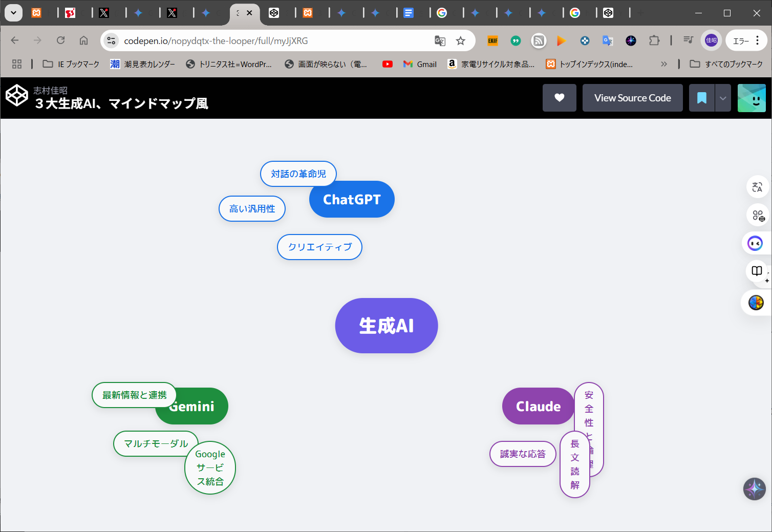Bookmark this pen
The height and width of the screenshot is (532, 772).
(701, 98)
